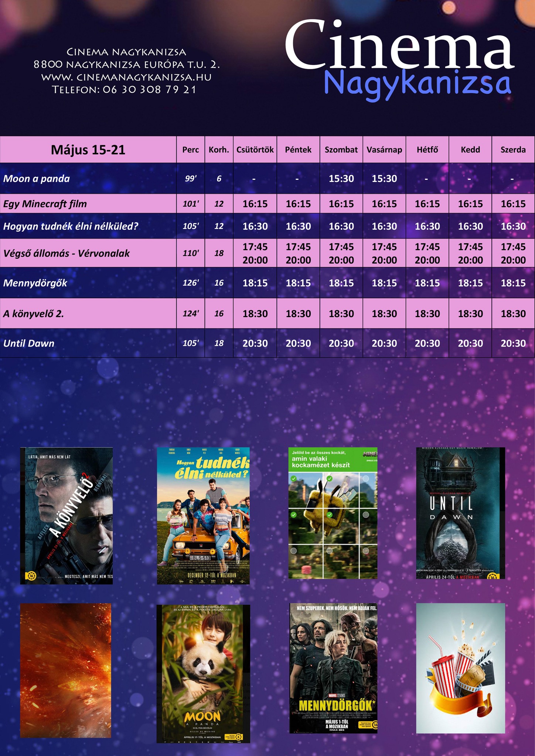Click the age rating 6 for Moon a panda
Image resolution: width=535 pixels, height=756 pixels.
pos(219,179)
